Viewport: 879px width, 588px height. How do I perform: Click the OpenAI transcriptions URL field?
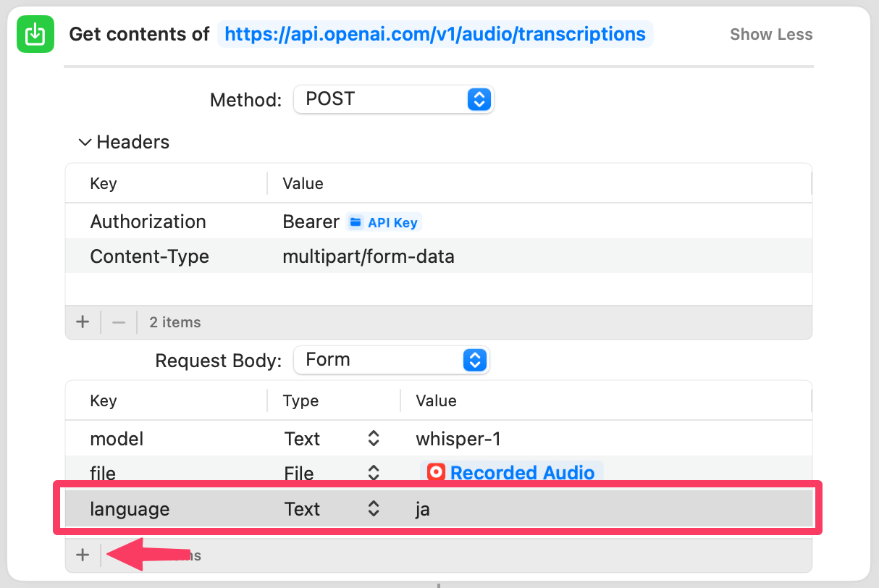[x=435, y=34]
